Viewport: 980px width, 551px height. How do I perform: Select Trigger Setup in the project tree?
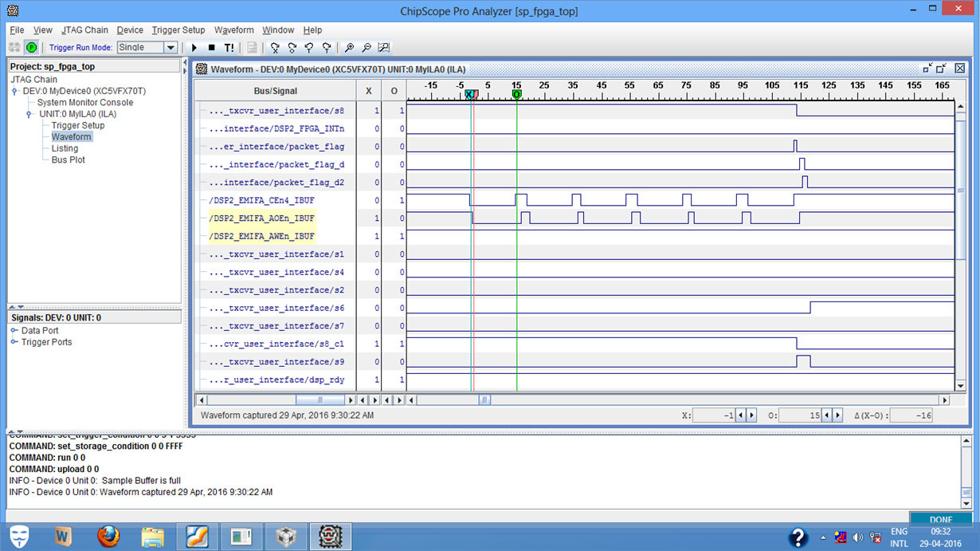(78, 126)
